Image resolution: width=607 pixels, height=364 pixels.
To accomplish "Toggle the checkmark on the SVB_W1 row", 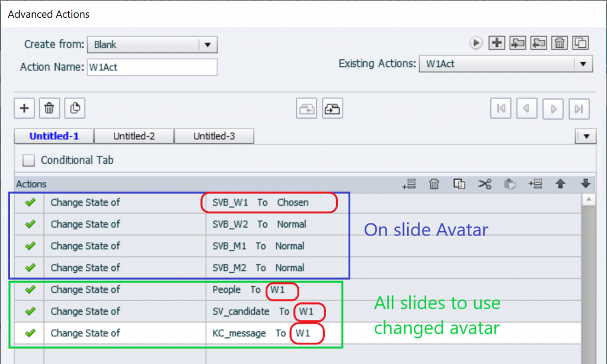I will tap(30, 203).
